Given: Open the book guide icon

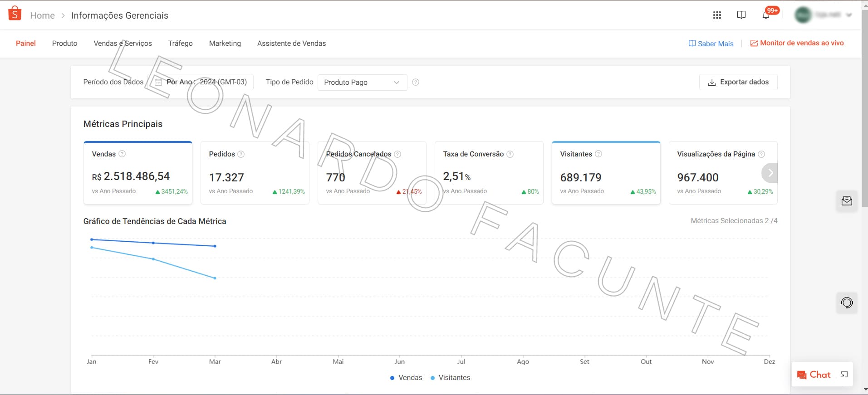Looking at the screenshot, I should click(x=741, y=15).
